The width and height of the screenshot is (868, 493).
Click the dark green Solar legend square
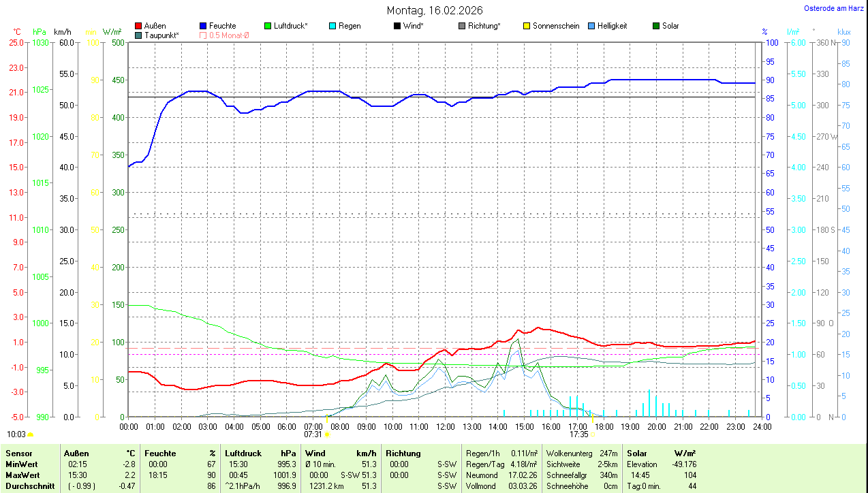656,26
